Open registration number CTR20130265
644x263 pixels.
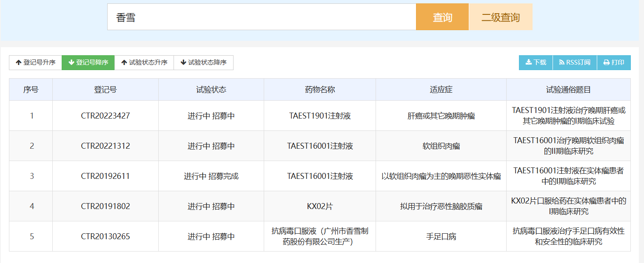coord(105,236)
